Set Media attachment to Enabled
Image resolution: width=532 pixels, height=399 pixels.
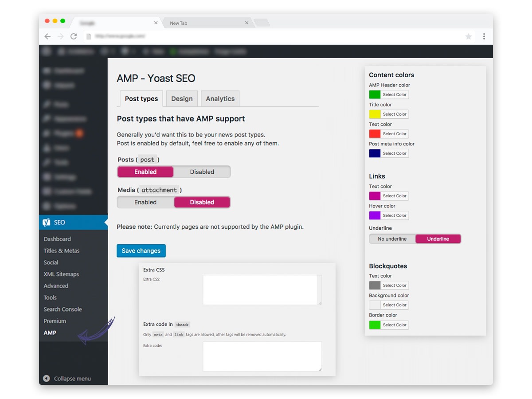pyautogui.click(x=145, y=202)
